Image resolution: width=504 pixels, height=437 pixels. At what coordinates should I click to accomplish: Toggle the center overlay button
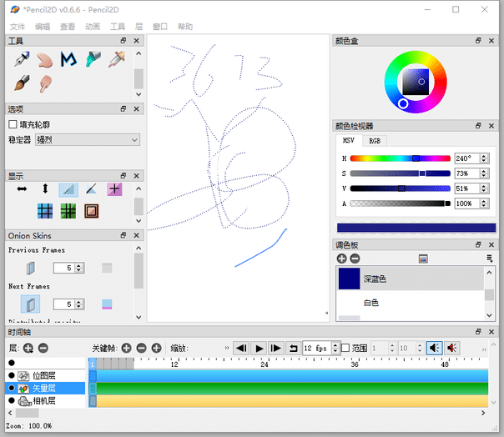click(114, 189)
